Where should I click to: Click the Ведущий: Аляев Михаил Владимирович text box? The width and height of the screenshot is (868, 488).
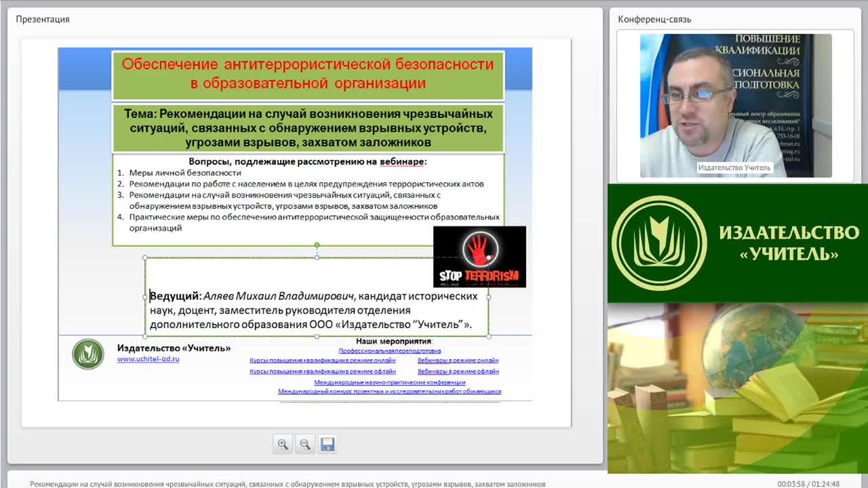[x=317, y=296]
